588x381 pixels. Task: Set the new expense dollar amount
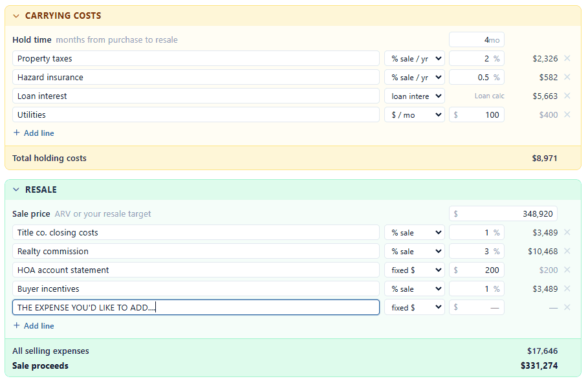477,307
